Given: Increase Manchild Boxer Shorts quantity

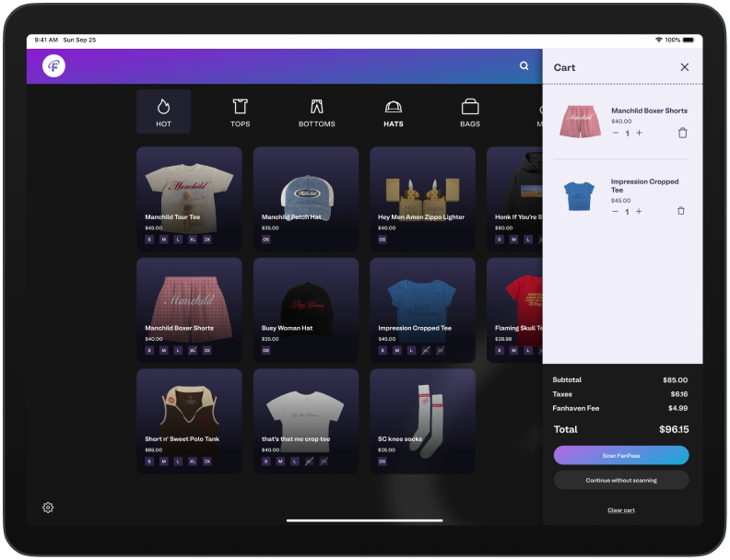Looking at the screenshot, I should click(x=639, y=134).
